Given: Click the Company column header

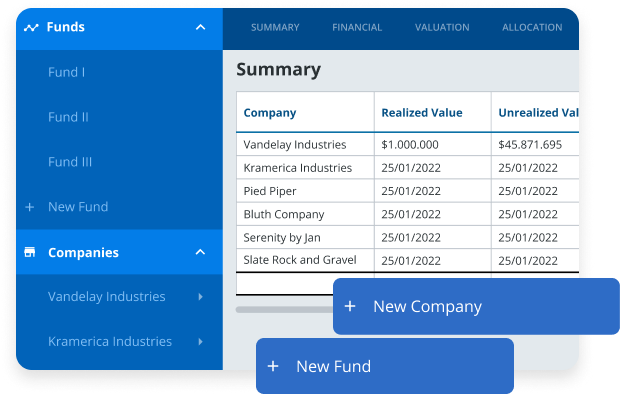Looking at the screenshot, I should pos(305,112).
